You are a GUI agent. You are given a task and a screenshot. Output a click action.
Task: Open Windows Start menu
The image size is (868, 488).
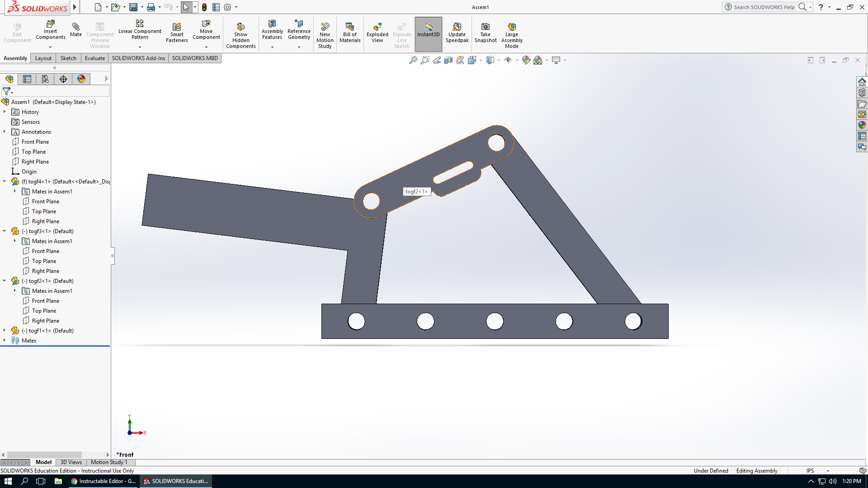pos(8,481)
